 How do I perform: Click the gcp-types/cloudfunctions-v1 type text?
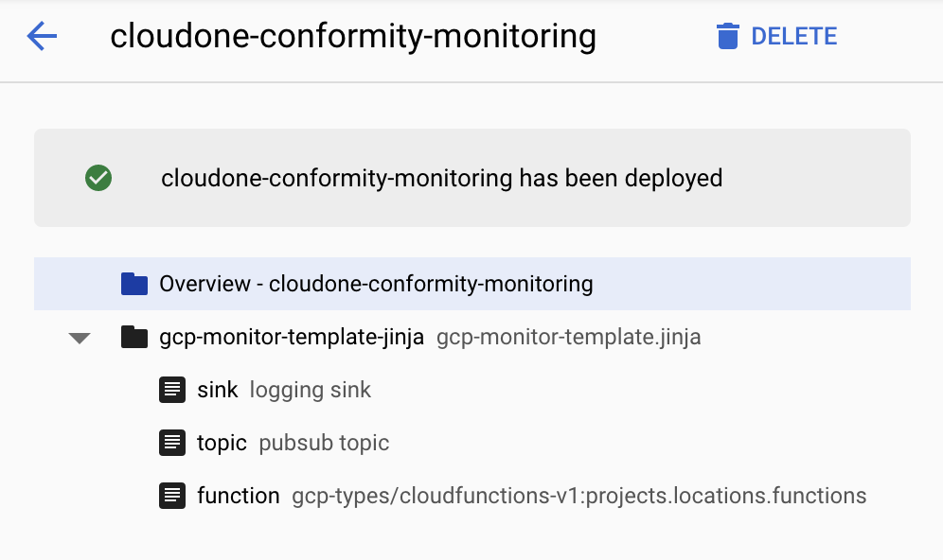[x=578, y=496]
